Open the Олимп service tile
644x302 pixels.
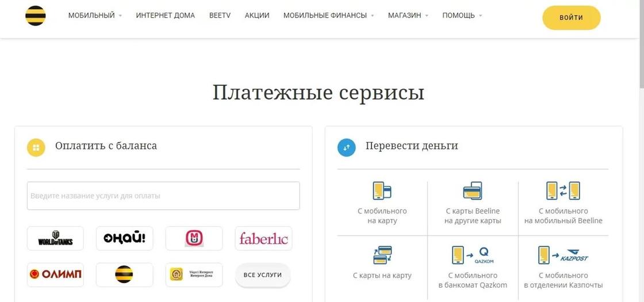55,274
